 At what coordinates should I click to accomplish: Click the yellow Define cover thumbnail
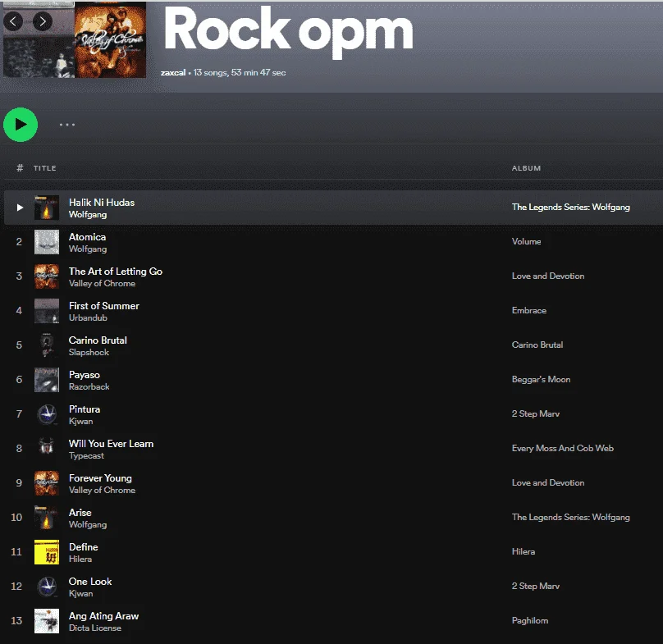pyautogui.click(x=47, y=552)
